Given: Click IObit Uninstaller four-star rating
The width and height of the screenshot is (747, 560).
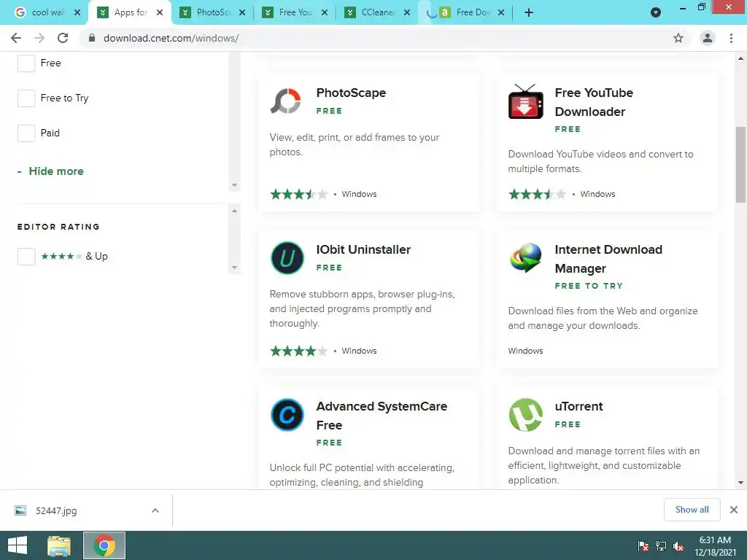Looking at the screenshot, I should [298, 351].
